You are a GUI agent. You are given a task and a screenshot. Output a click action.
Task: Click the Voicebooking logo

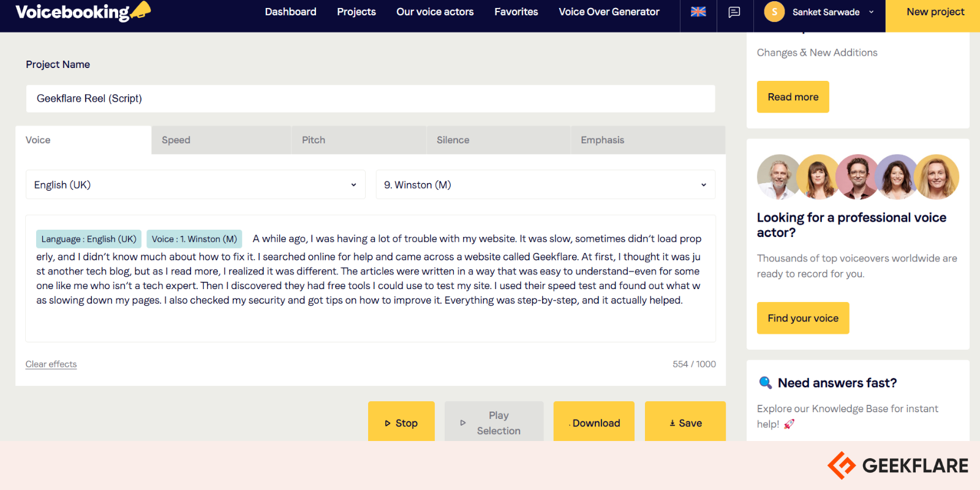click(x=83, y=12)
